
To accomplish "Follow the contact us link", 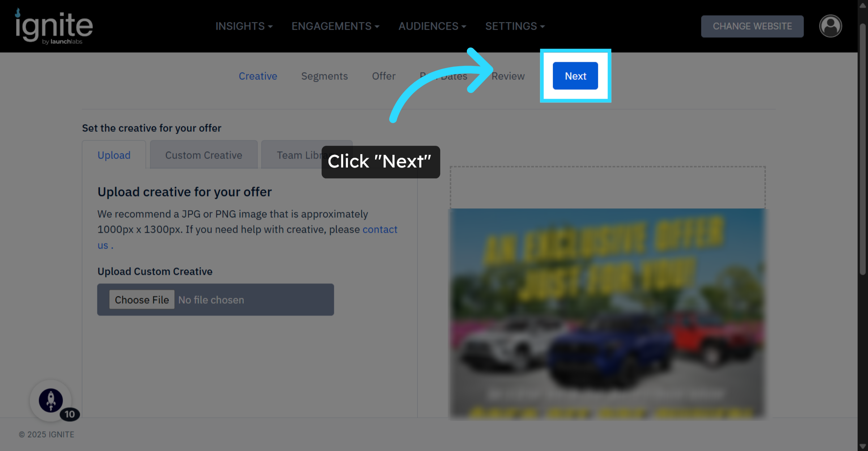I will tap(380, 230).
